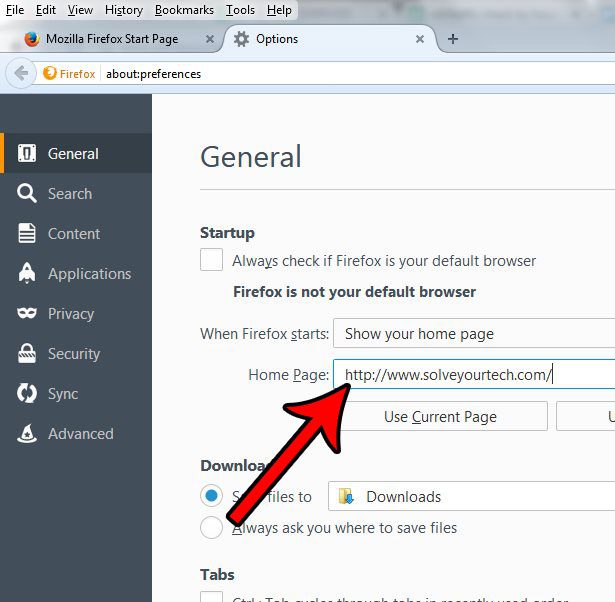Image resolution: width=615 pixels, height=602 pixels.
Task: Open the Help menu
Action: coord(279,10)
